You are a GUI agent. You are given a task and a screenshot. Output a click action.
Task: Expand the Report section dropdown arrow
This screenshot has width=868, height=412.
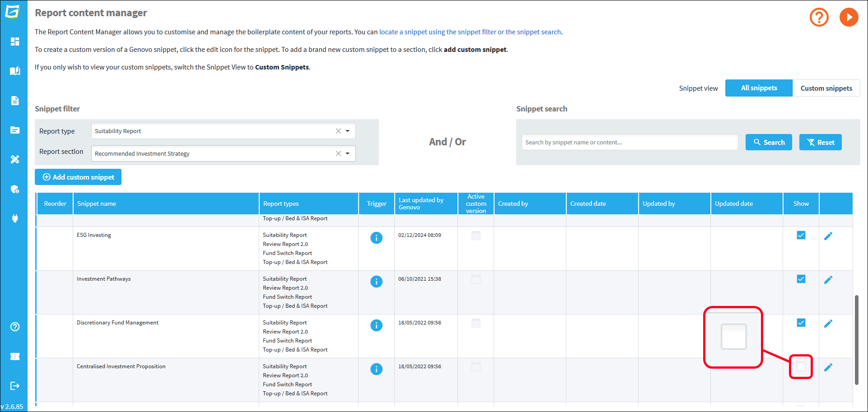point(348,153)
